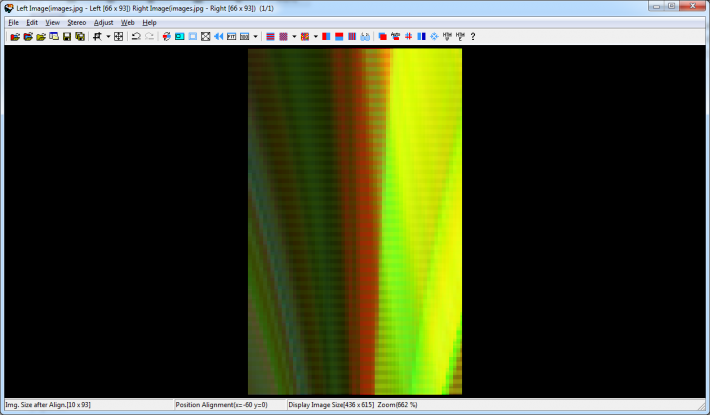Click the red-blue hash grid icon

[408, 37]
